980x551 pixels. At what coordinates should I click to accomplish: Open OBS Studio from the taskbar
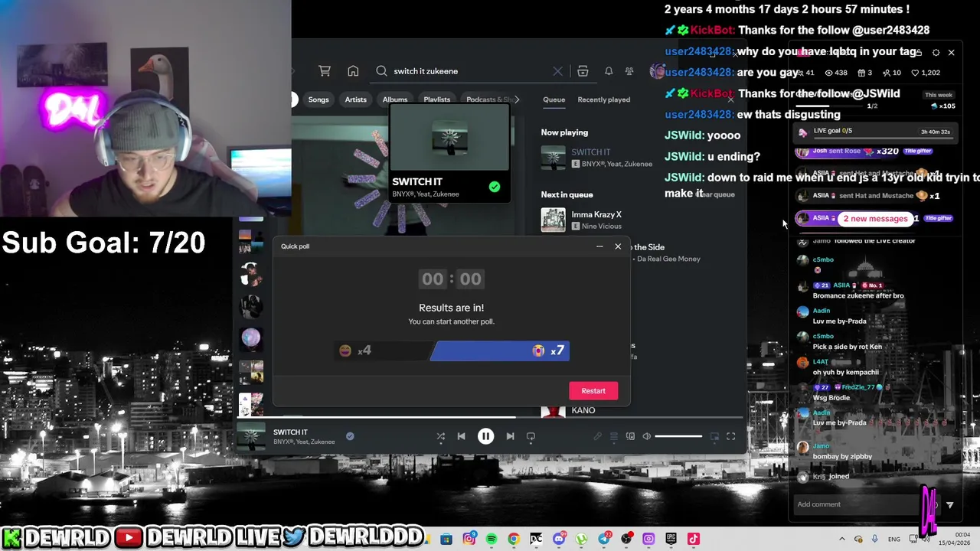(x=627, y=539)
